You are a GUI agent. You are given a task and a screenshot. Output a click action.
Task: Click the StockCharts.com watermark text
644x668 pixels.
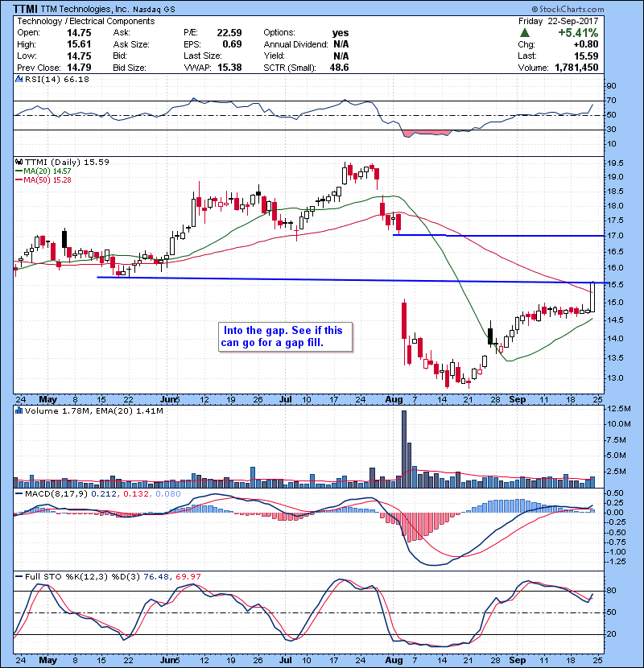[x=568, y=9]
